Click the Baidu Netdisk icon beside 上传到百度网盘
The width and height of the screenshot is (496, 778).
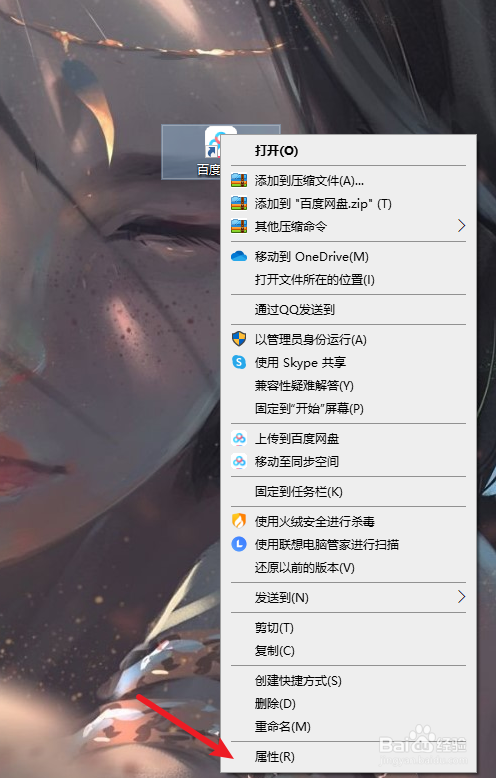tap(239, 438)
